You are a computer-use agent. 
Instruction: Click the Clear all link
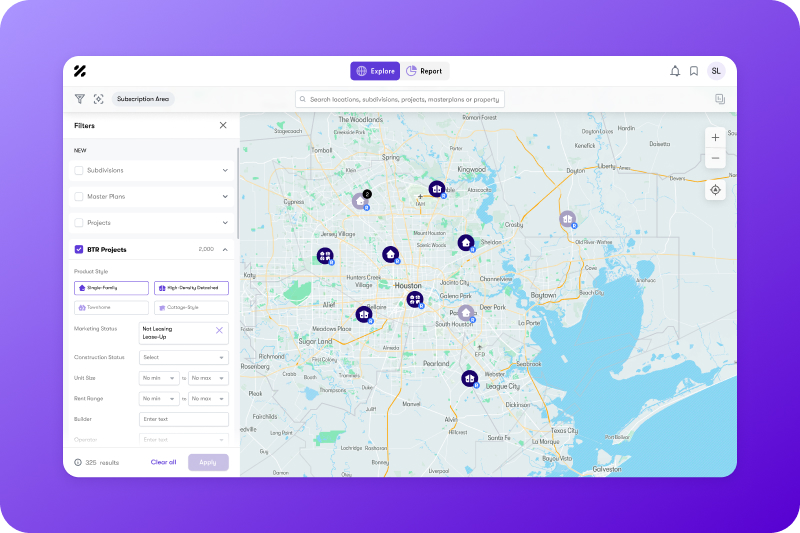pyautogui.click(x=163, y=462)
